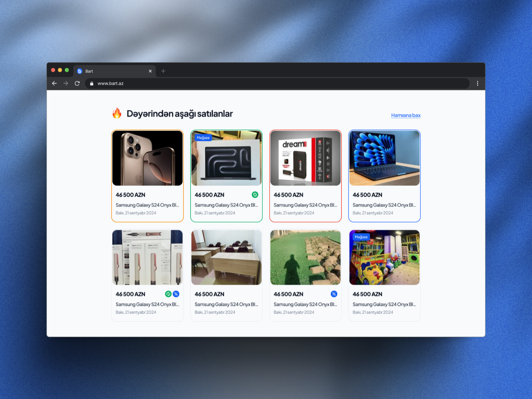Click the listing title on the orange-bordered iPhone card
The width and height of the screenshot is (532, 399).
(147, 205)
